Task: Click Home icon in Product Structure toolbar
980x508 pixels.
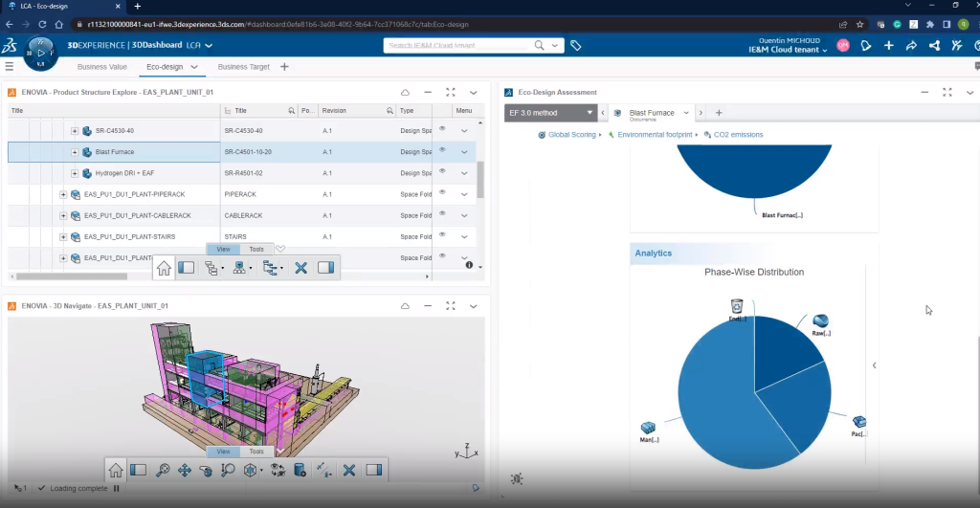Action: point(164,268)
